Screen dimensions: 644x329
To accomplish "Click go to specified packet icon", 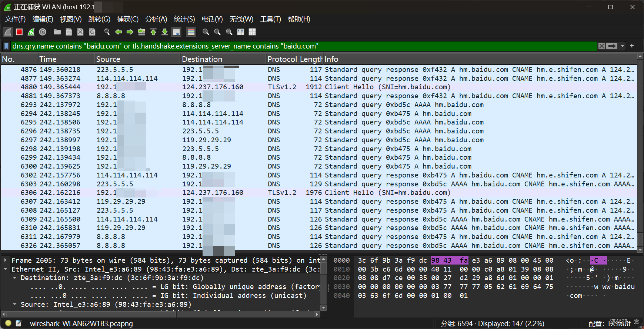I will pos(141,32).
